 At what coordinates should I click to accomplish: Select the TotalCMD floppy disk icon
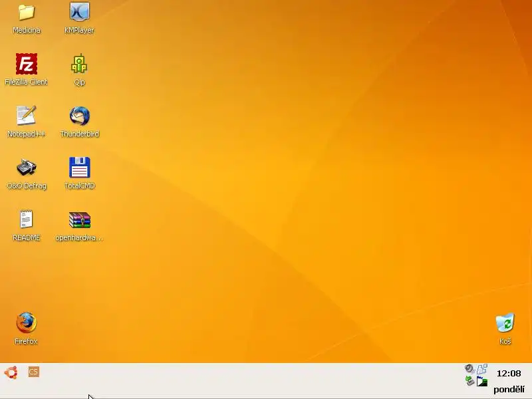pos(79,168)
